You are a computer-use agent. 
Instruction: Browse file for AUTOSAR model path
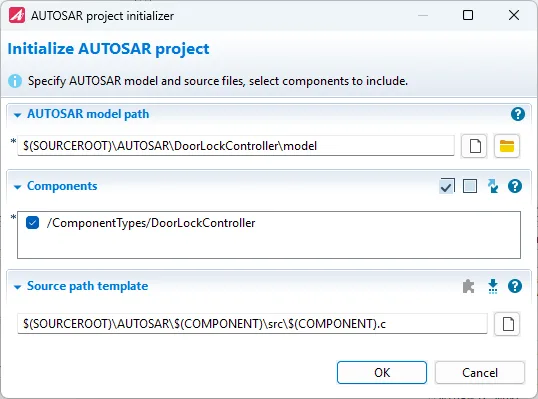474,146
